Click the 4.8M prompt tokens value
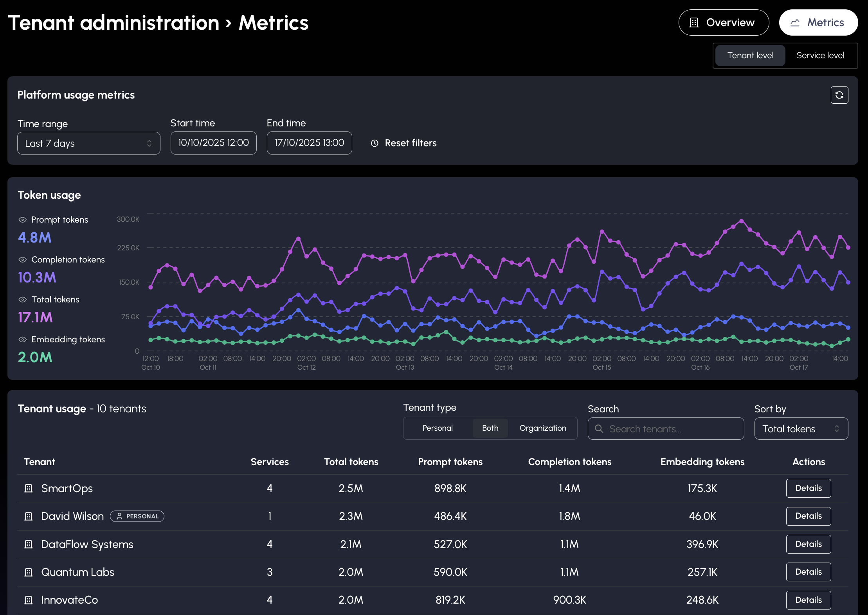The image size is (868, 615). [35, 237]
